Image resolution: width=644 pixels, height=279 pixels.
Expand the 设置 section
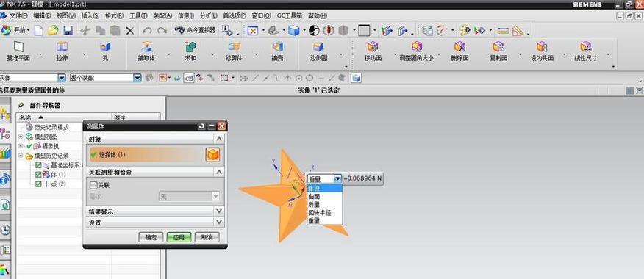click(x=219, y=222)
